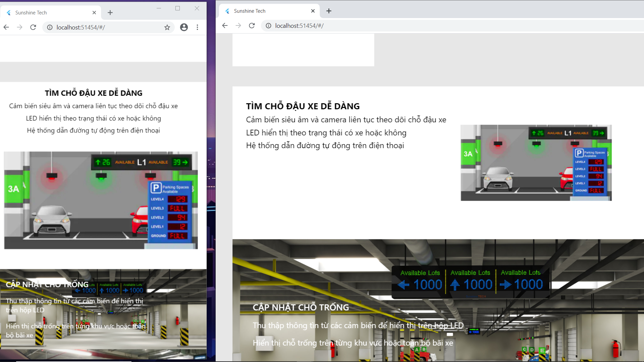Close the Sunshine Tech tab in right window
Viewport: 644px width, 362px height.
tap(313, 11)
